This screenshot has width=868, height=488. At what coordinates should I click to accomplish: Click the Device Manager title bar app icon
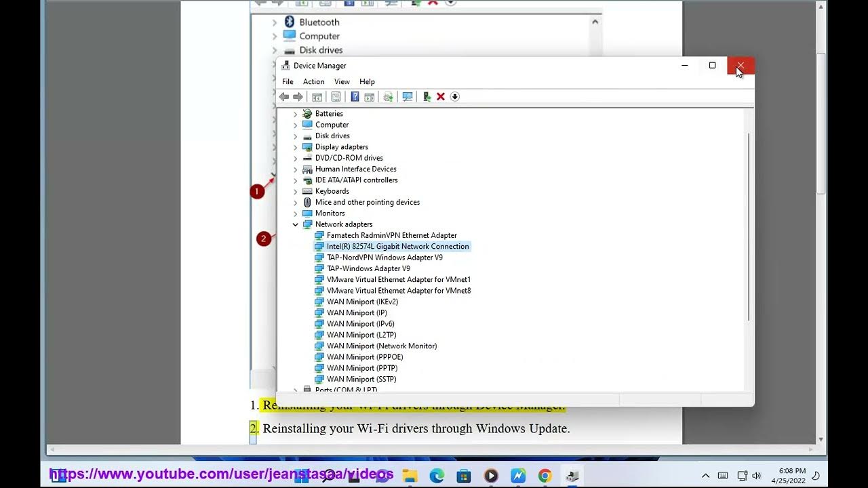285,66
